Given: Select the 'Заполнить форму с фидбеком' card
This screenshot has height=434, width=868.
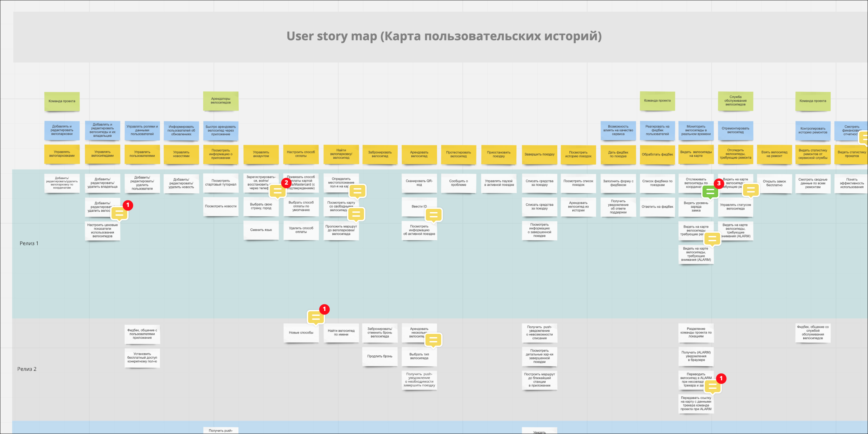Looking at the screenshot, I should 618,183.
